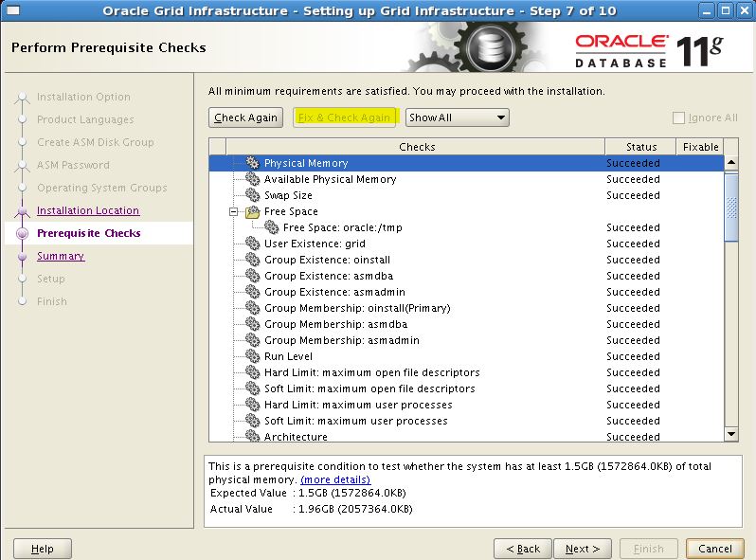Click gear icon beside Available Physical Memory
The image size is (756, 560).
252,179
